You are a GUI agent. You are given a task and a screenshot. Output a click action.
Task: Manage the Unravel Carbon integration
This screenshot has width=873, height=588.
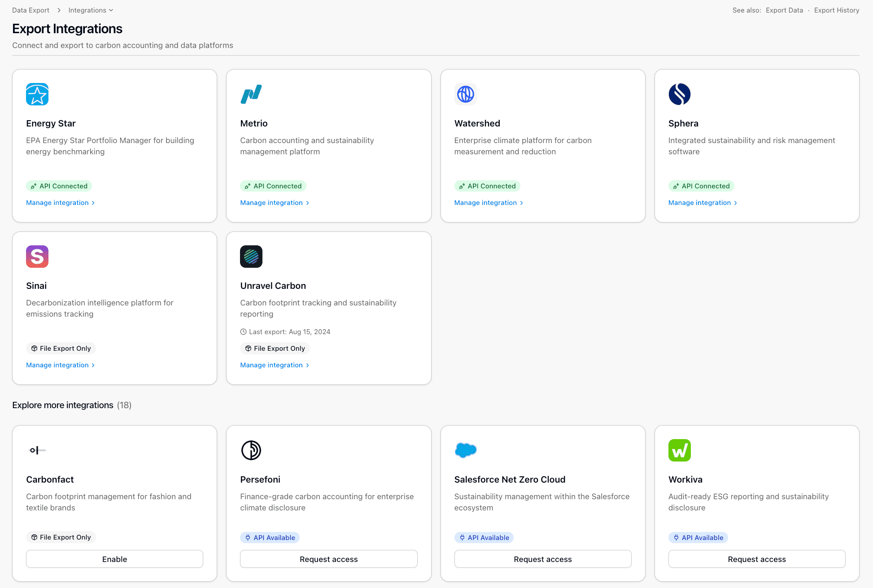[275, 365]
